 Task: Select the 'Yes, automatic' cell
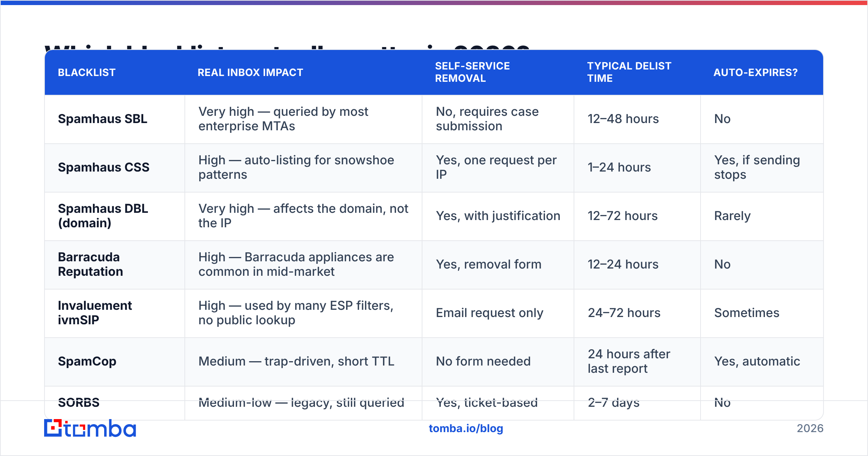757,361
